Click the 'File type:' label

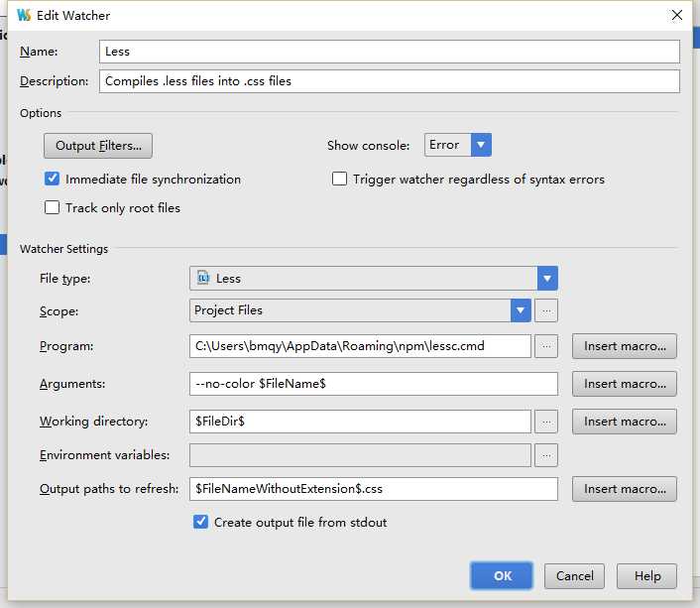pos(64,279)
